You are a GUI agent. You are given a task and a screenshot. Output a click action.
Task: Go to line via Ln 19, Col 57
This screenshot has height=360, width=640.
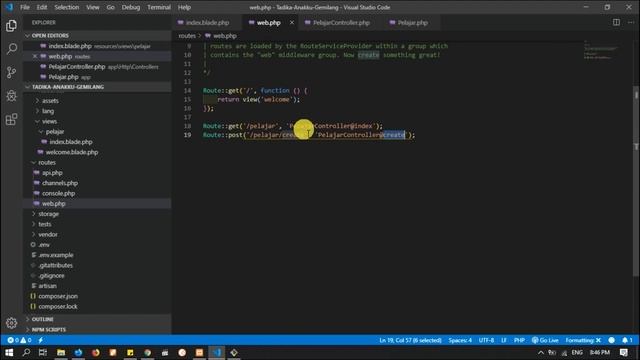coord(410,340)
